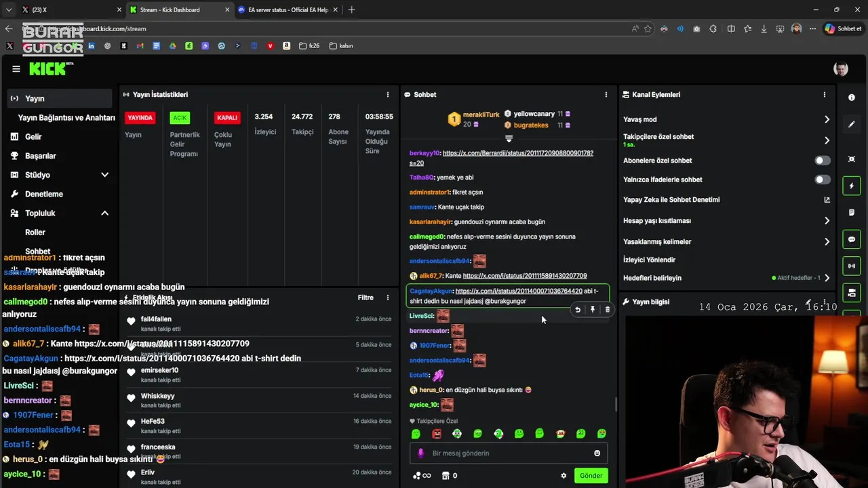Click the purple microphone icon in message field
Viewport: 868px width, 488px height.
(420, 453)
